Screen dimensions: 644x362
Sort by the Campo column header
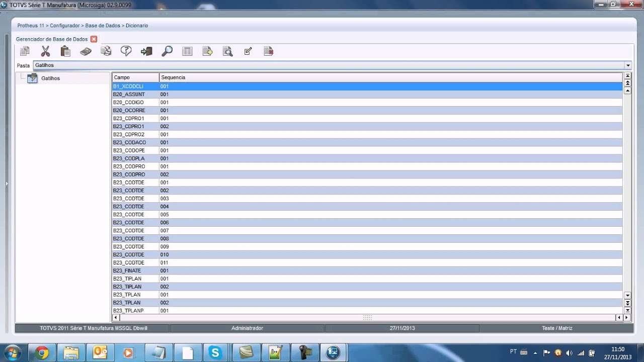[135, 77]
